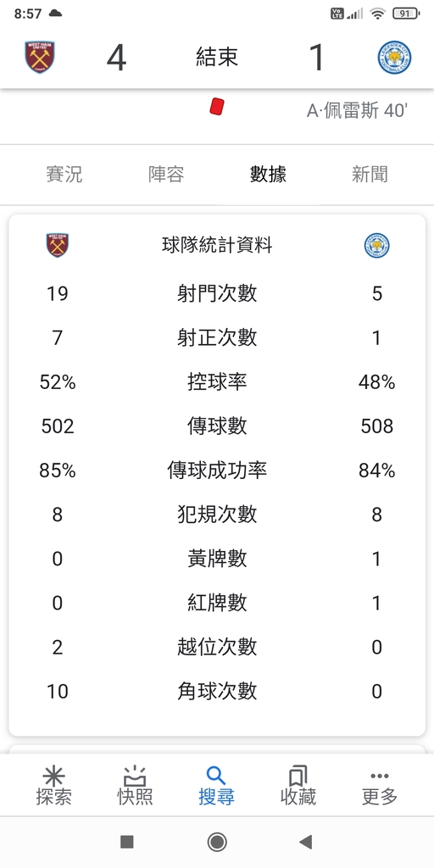This screenshot has height=868, width=434.
Task: Tap A·佩雷斯 40' red card event
Action: click(x=358, y=110)
